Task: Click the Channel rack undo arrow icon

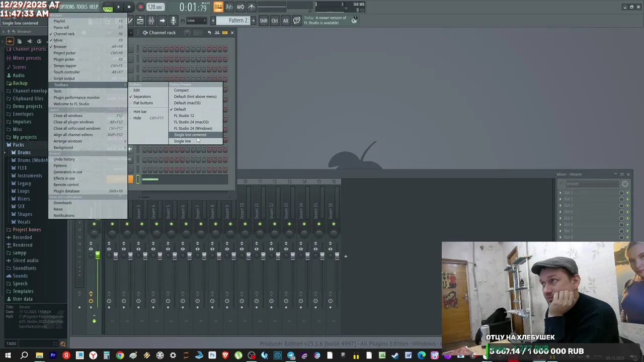Action: pos(209,33)
